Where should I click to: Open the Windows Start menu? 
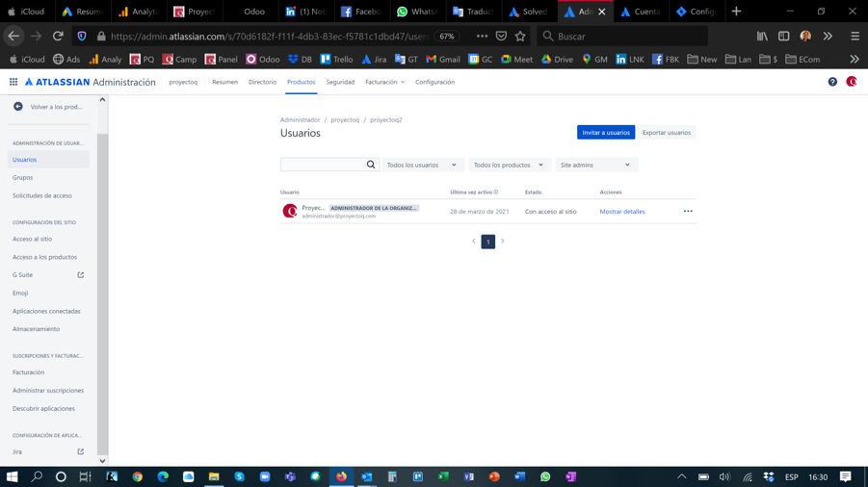coord(13,476)
